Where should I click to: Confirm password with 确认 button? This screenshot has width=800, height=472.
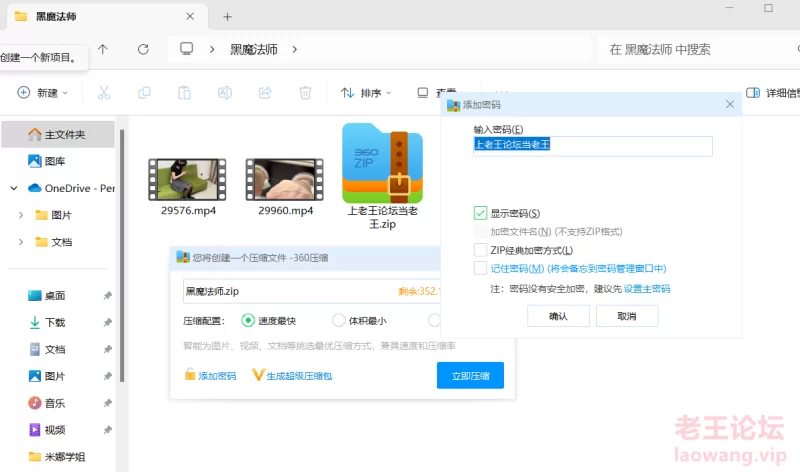tap(558, 316)
